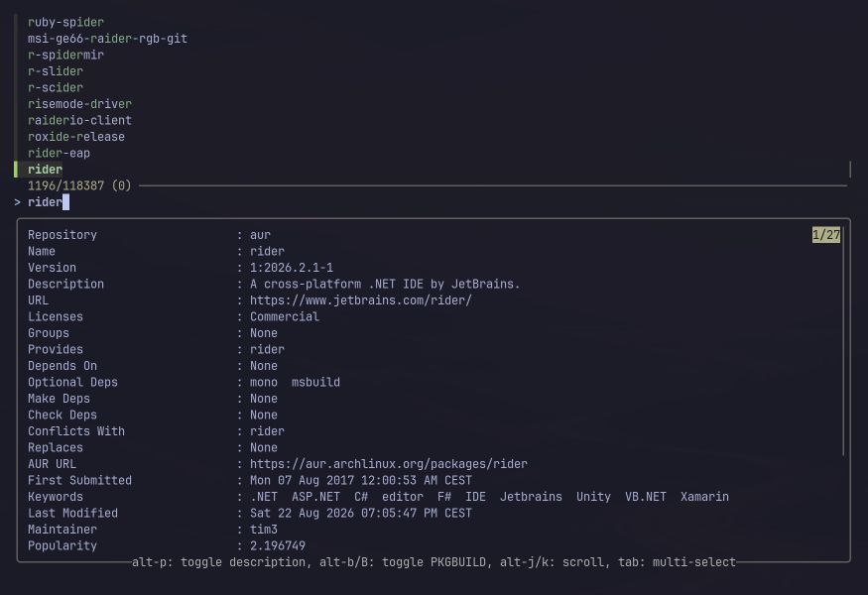Select the r-slider package row
Image resolution: width=868 pixels, height=595 pixels.
[x=56, y=71]
